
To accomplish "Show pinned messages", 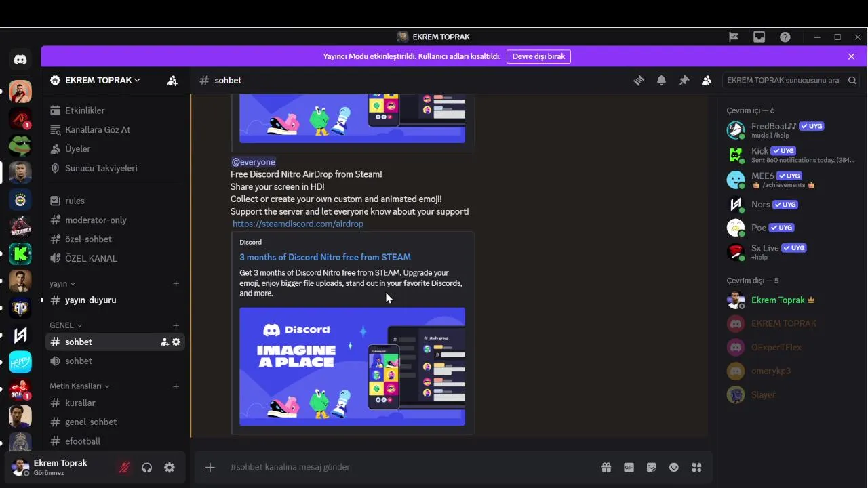I will click(684, 80).
